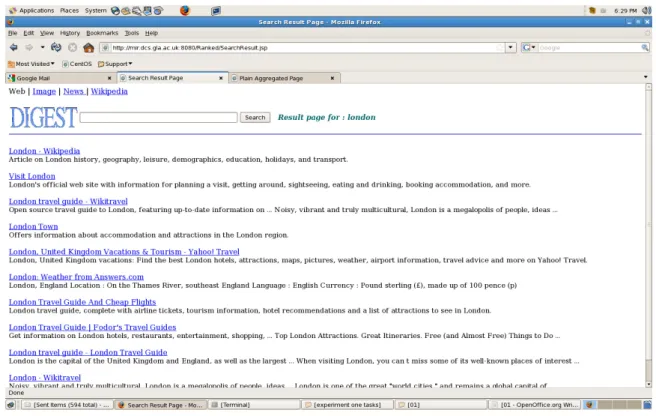Switch to OpenOffice.org Writer window in taskbar
This screenshot has width=656, height=416.
[535, 405]
